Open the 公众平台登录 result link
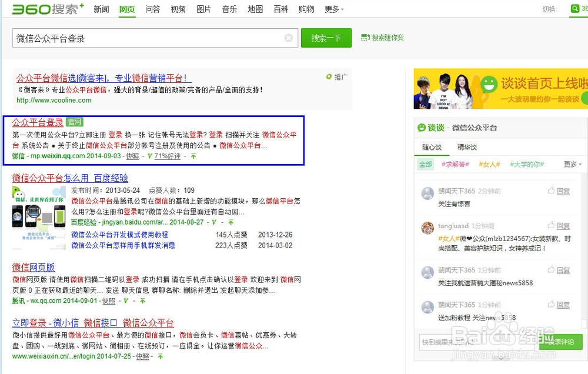Screen dimensions: 588x374 (37, 122)
